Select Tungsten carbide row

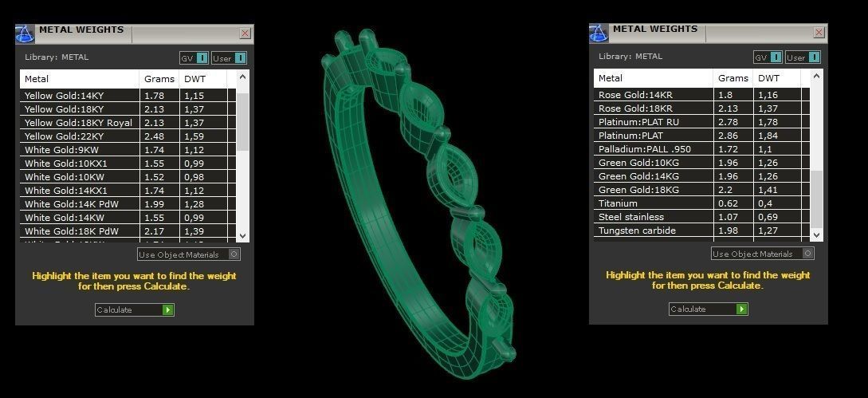(x=702, y=231)
